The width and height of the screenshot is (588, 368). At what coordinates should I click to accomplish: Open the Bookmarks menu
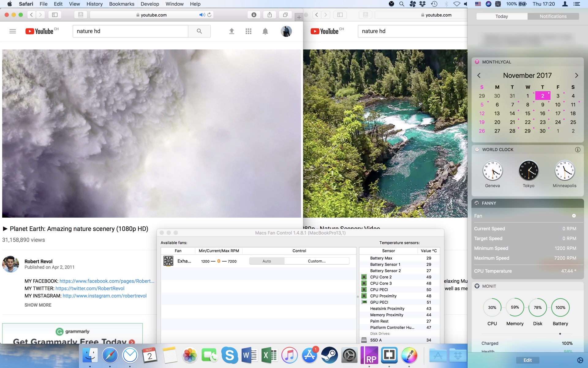tap(122, 4)
